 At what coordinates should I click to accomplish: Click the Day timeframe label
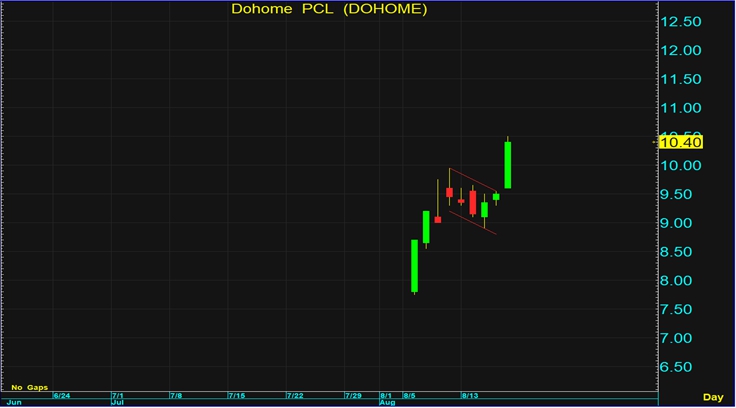713,397
